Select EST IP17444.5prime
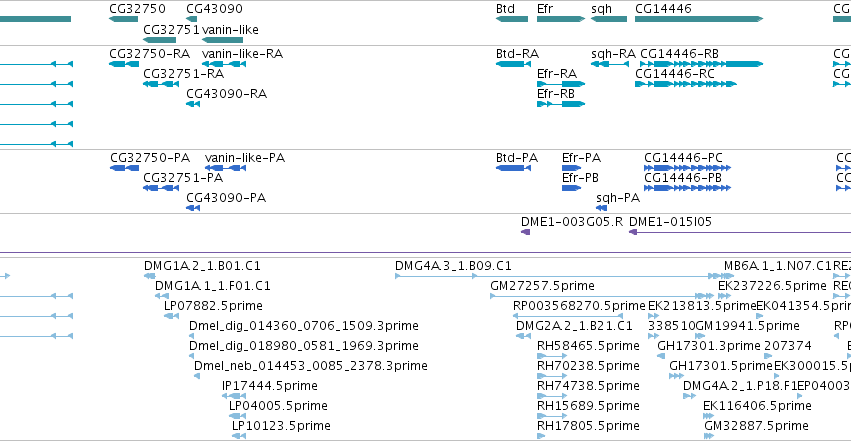 click(234, 397)
